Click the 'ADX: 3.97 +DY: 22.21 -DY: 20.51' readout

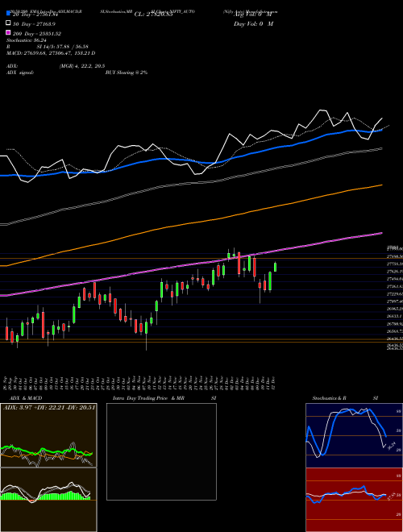coord(49,407)
